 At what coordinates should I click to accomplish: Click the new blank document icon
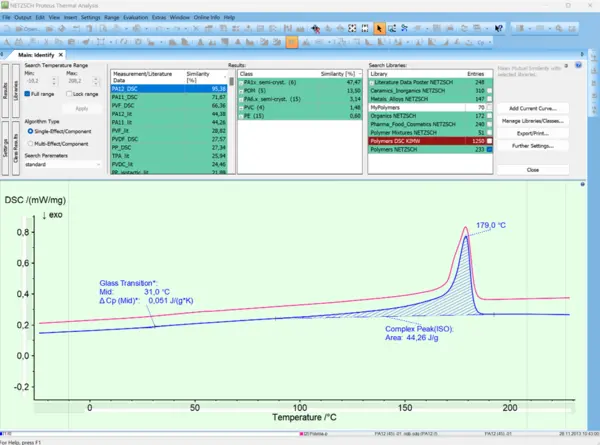pos(8,29)
